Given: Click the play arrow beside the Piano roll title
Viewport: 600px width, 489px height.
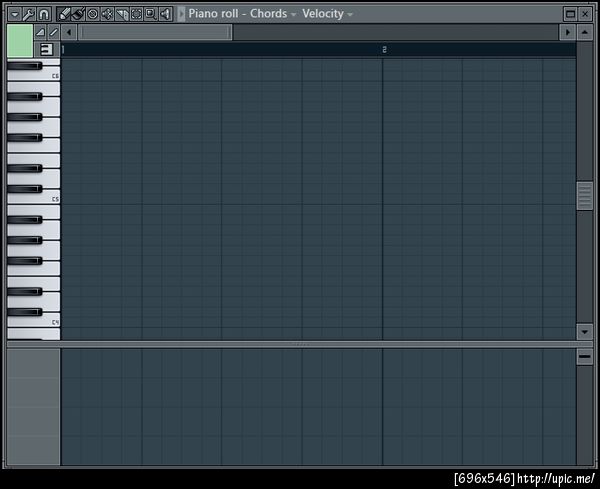Looking at the screenshot, I should tap(181, 14).
